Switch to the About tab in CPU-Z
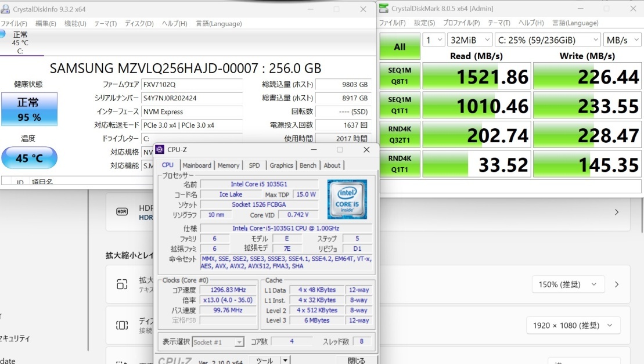Screen dimensions: 644x364 pos(332,165)
